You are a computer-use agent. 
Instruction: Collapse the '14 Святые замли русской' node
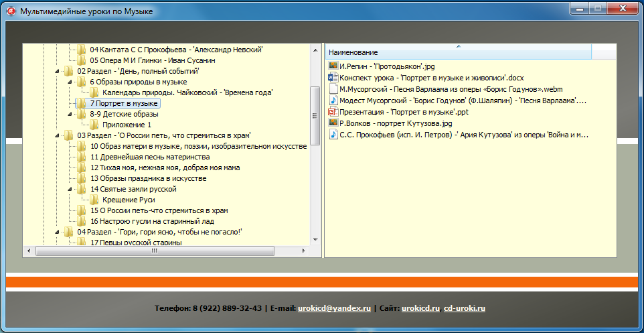[x=70, y=189]
